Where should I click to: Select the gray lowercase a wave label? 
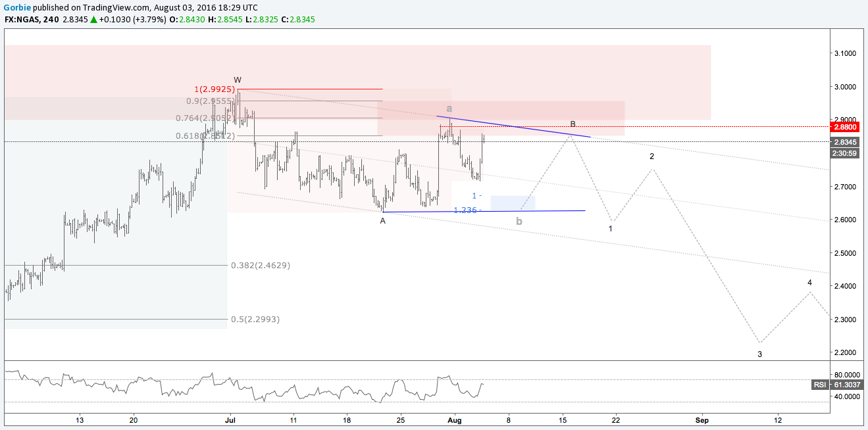(449, 108)
